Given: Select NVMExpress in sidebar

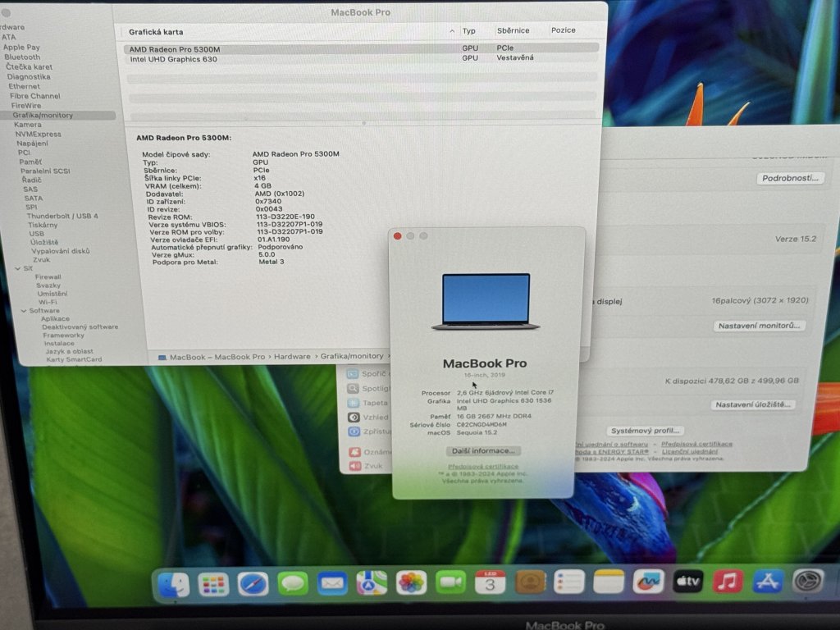Looking at the screenshot, I should [x=38, y=134].
